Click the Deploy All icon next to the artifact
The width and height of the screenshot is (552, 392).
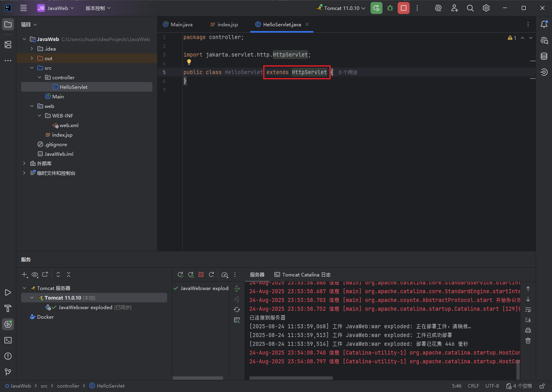pyautogui.click(x=237, y=288)
